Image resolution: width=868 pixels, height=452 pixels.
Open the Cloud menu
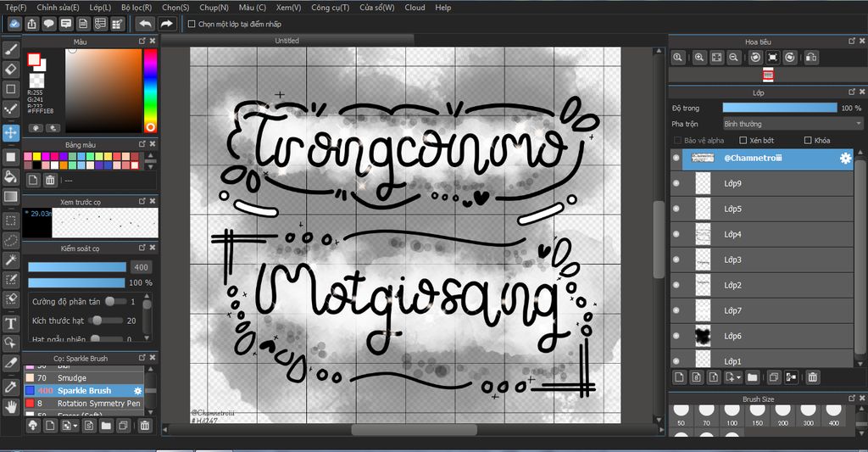point(415,7)
